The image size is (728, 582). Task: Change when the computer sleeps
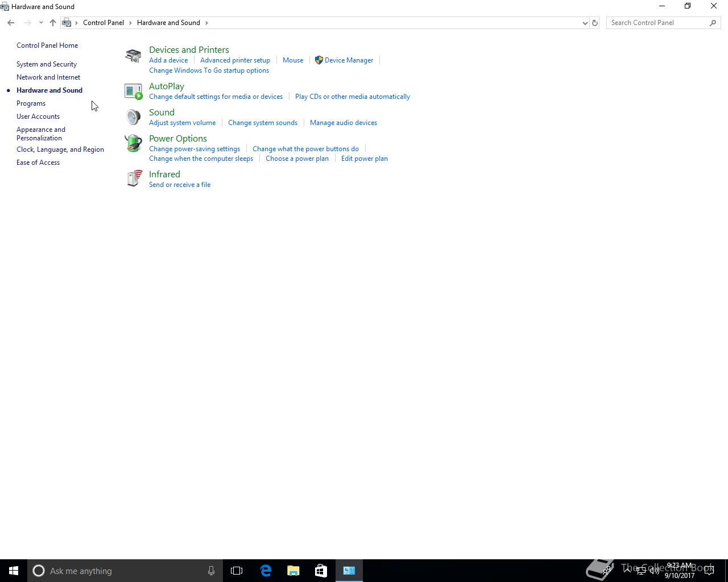tap(201, 159)
